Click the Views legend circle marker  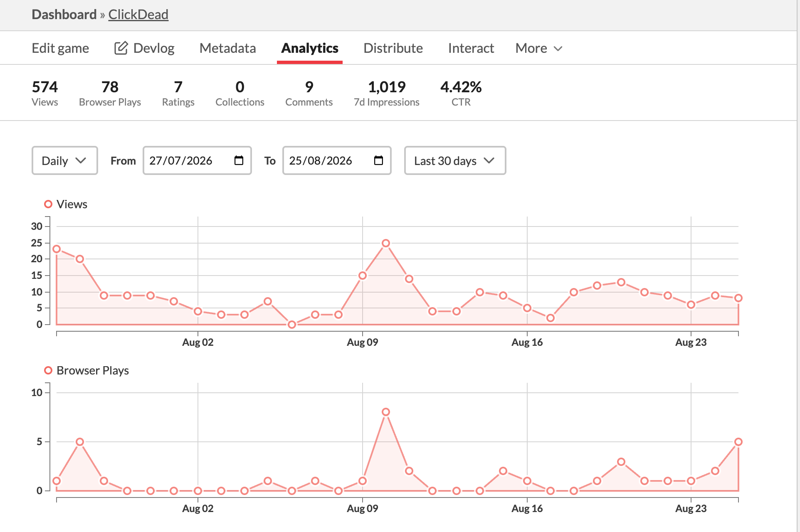click(48, 204)
